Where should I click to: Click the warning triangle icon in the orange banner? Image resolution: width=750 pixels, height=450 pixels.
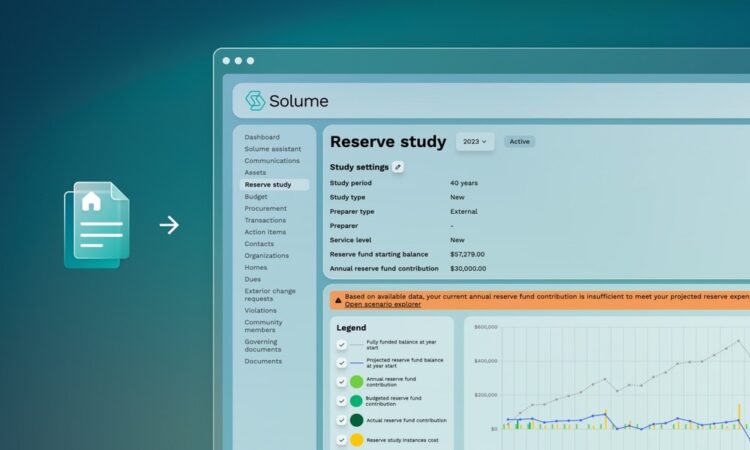338,300
